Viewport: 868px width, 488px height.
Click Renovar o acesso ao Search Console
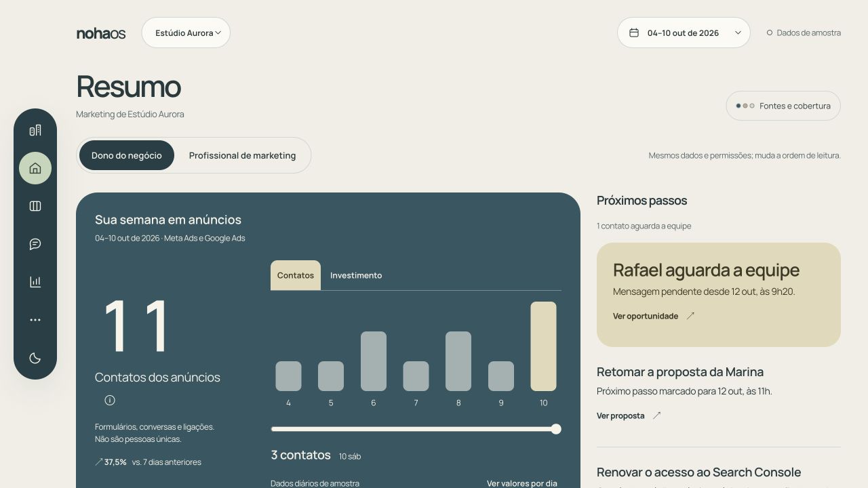pos(698,472)
